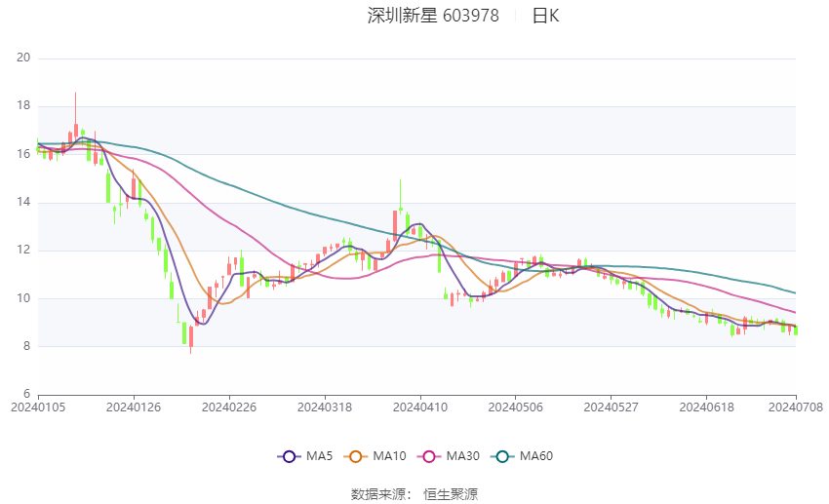Click the y-axis value 6
This screenshot has width=829, height=504.
pos(26,394)
